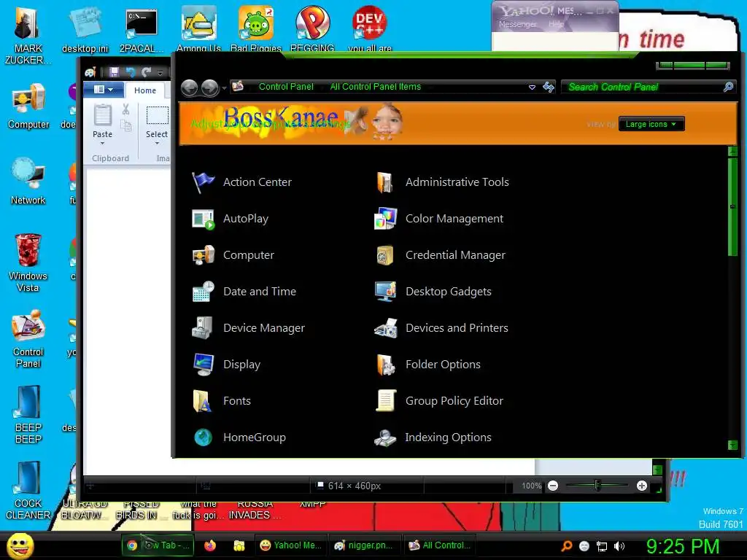This screenshot has width=747, height=560.
Task: Expand the Select options arrow in Paint
Action: [x=157, y=143]
